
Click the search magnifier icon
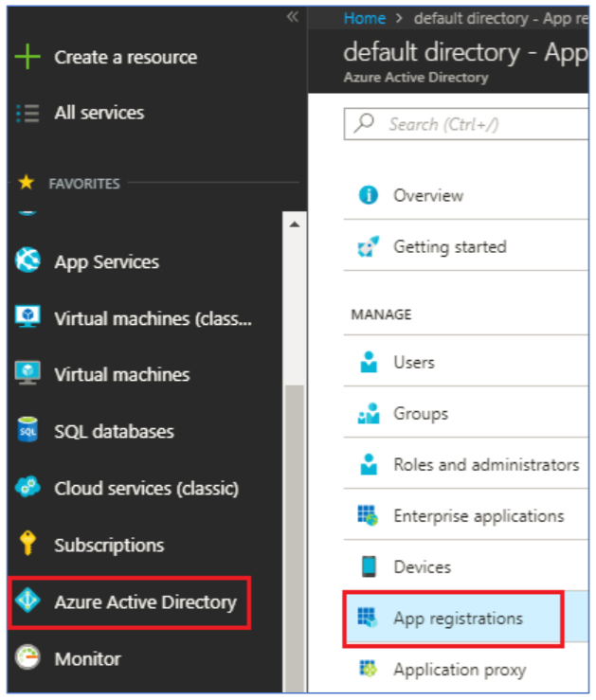pos(364,123)
